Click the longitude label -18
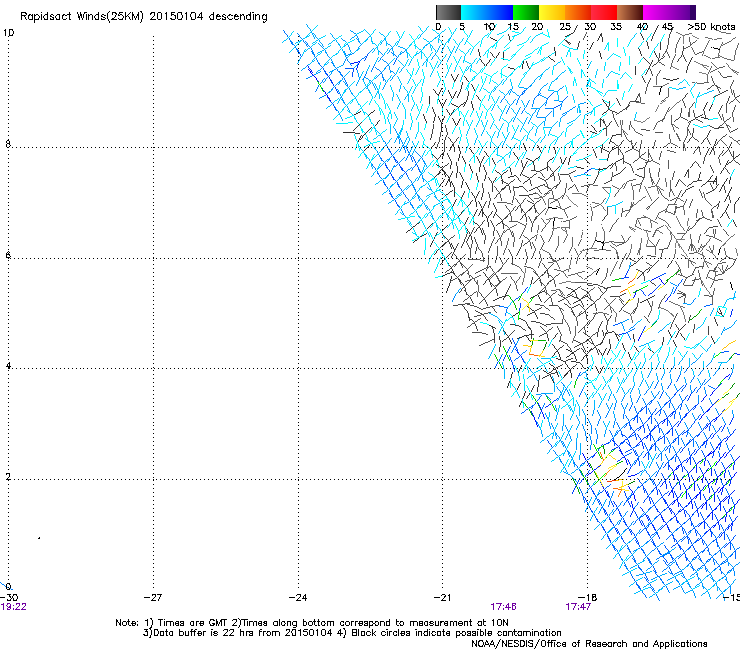The height and width of the screenshot is (650, 740). [587, 598]
